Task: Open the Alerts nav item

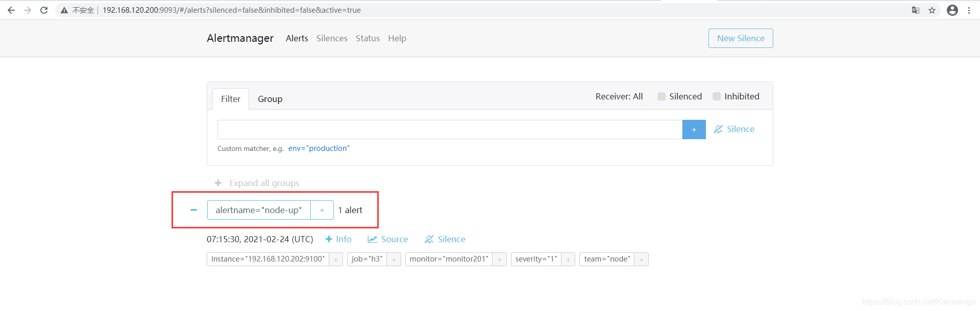Action: [297, 38]
